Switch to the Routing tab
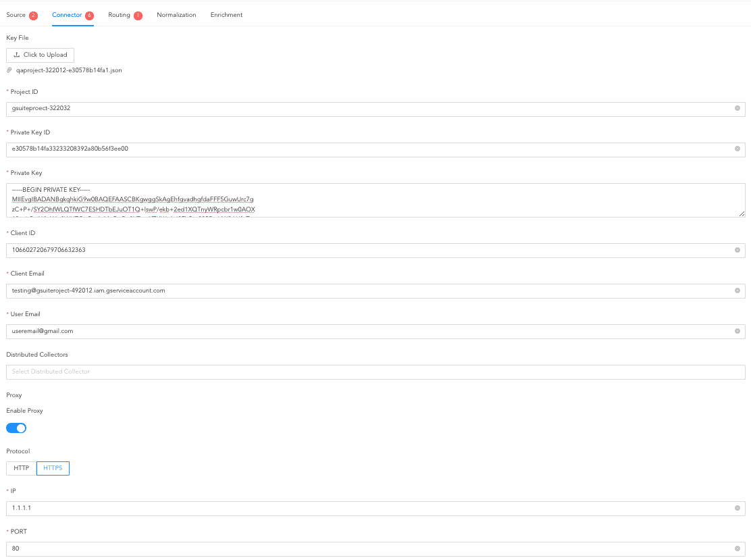Viewport: 751px width, 560px height. (119, 14)
